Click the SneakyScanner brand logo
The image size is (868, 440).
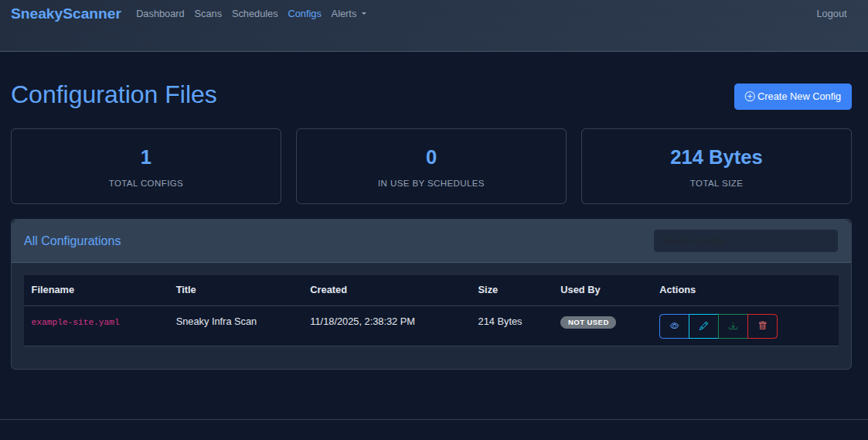(66, 14)
